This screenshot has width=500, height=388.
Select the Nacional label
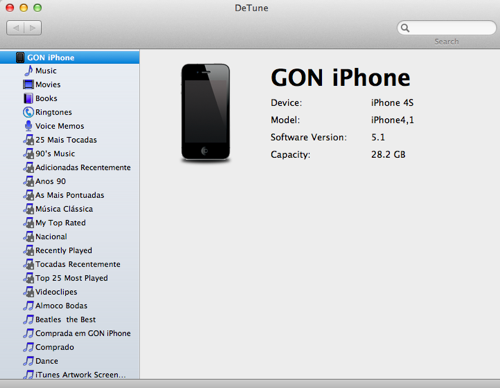point(51,237)
